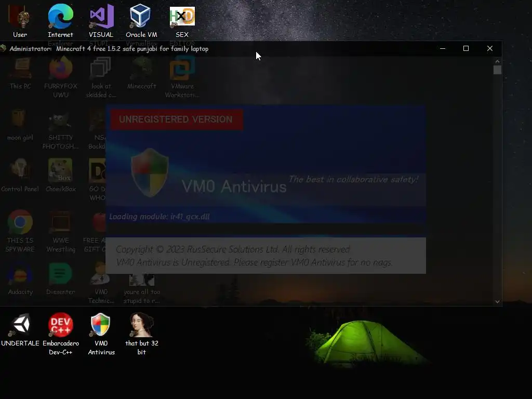Select the 'youre all too stupid' desktop icon

[x=141, y=288]
